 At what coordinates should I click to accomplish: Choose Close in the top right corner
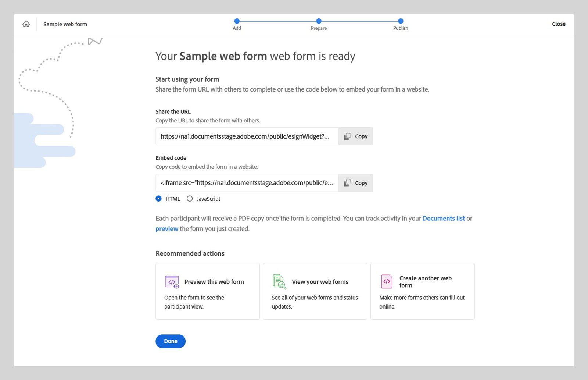[559, 24]
